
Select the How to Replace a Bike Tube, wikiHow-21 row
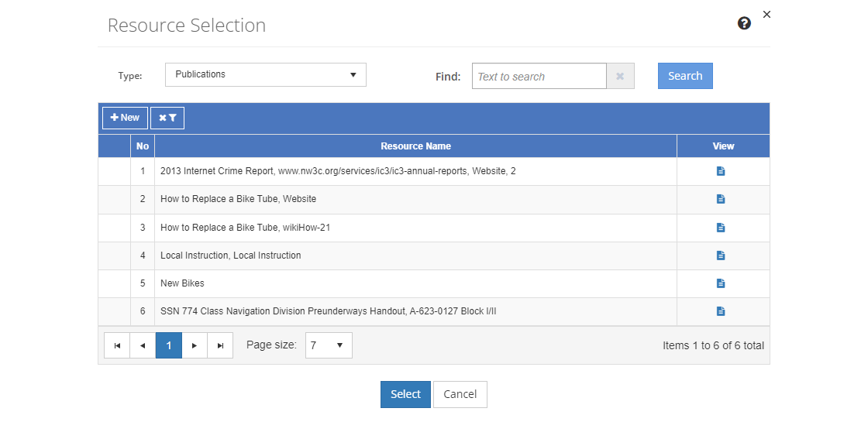coord(434,228)
